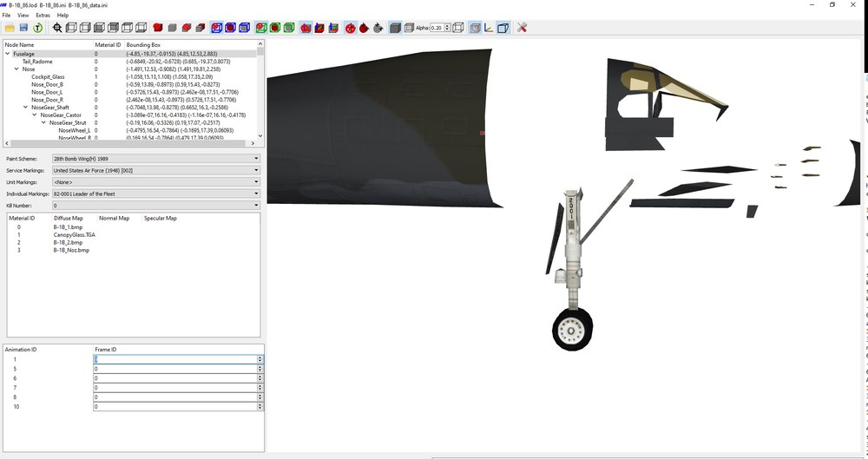Click the zoom-to-fit magnifier icon

(x=57, y=28)
